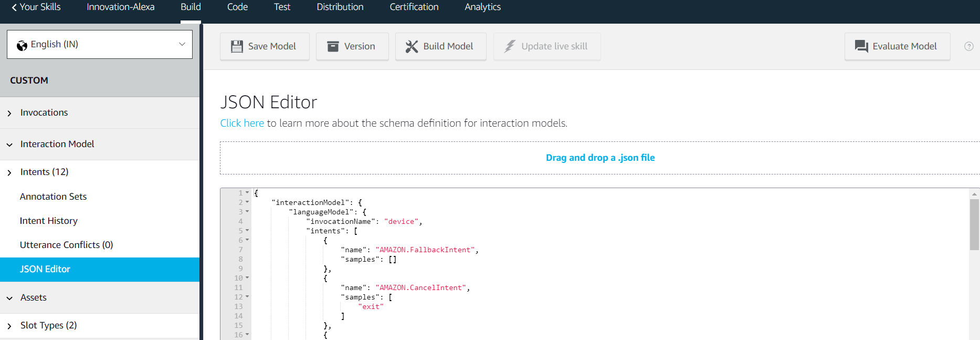Image resolution: width=980 pixels, height=340 pixels.
Task: Click the Innovation-Alexa skill name
Action: pos(121,7)
